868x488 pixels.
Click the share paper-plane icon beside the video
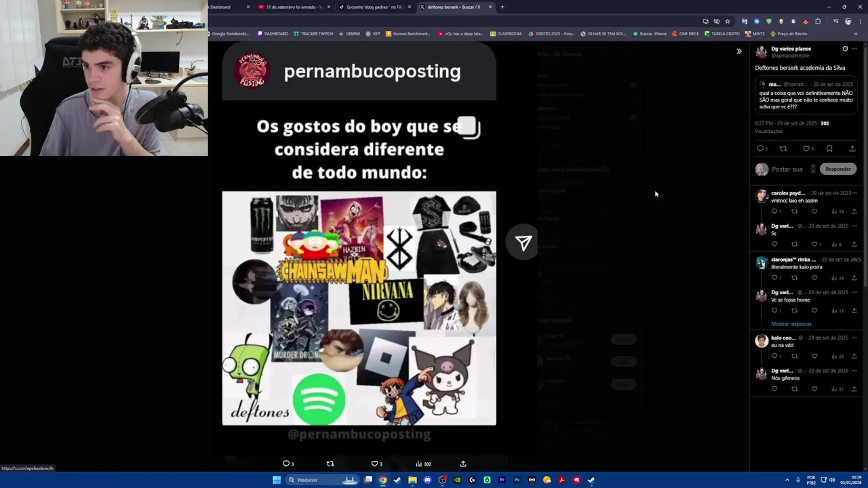523,243
